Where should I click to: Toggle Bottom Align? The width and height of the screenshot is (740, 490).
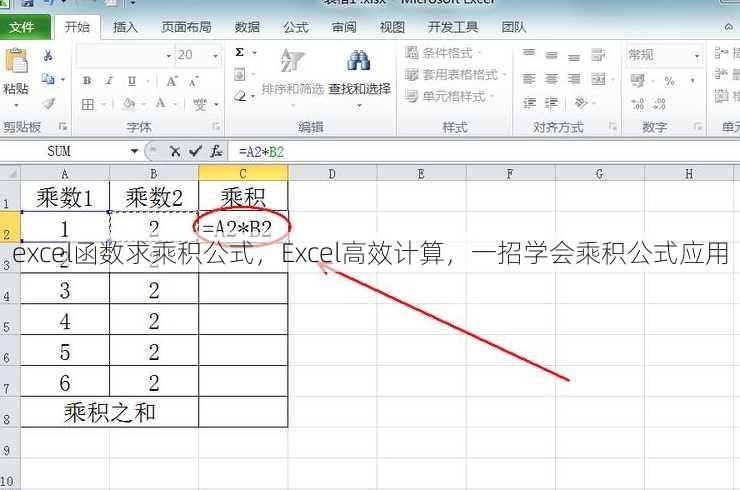[x=574, y=58]
